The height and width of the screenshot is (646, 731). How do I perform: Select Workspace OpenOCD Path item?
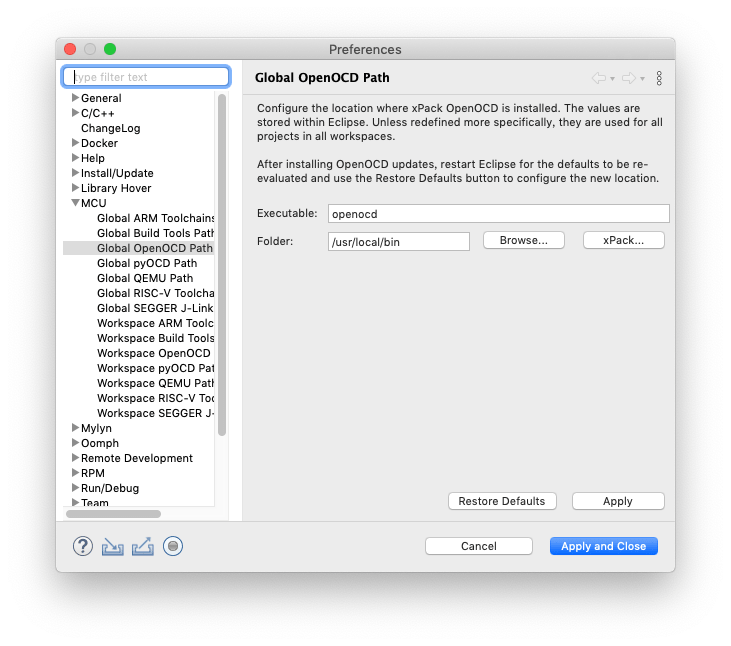tap(154, 353)
